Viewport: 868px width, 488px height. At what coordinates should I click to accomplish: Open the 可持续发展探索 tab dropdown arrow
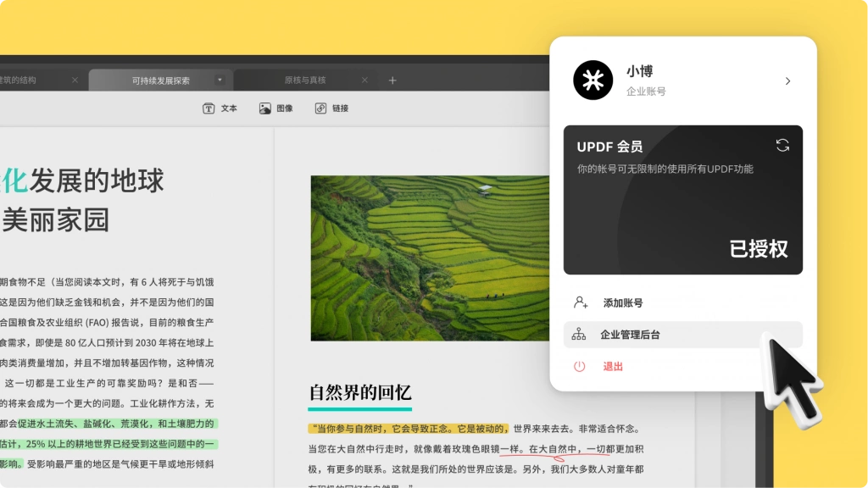click(x=220, y=80)
